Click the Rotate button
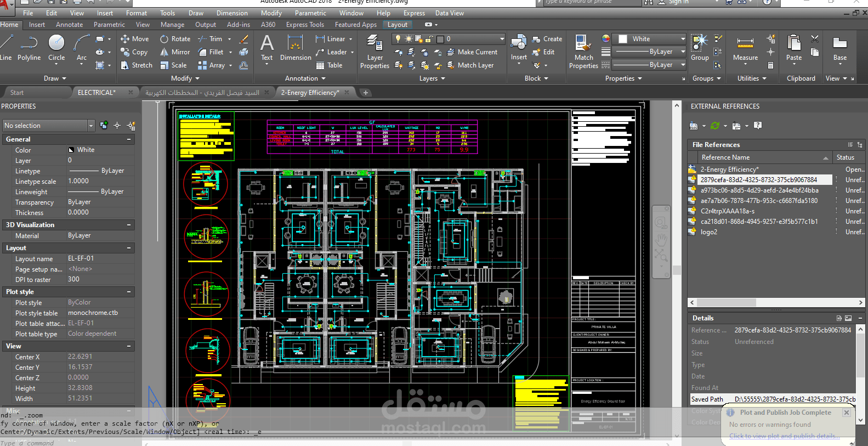Screen dimensions: 868x446 (x=175, y=39)
